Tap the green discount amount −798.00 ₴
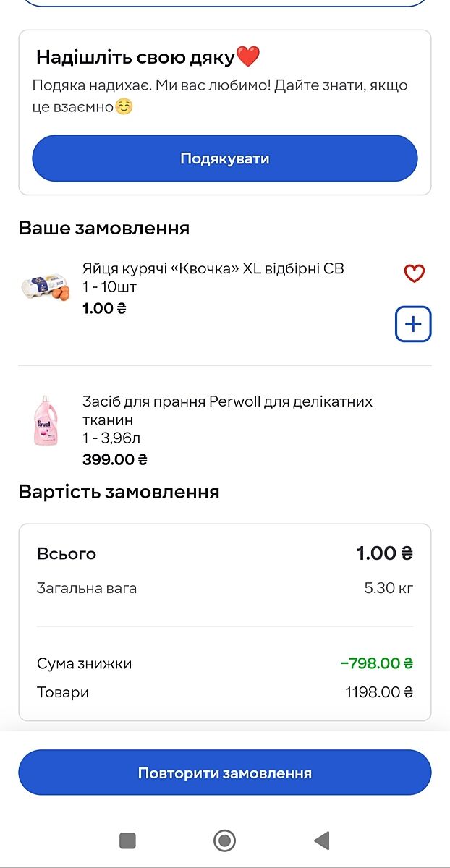 376,663
